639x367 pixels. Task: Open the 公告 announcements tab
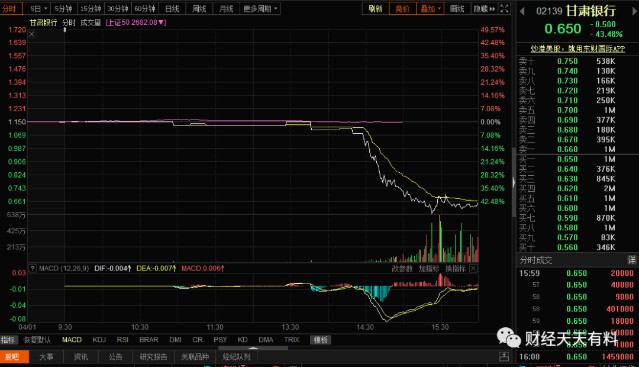click(x=115, y=357)
